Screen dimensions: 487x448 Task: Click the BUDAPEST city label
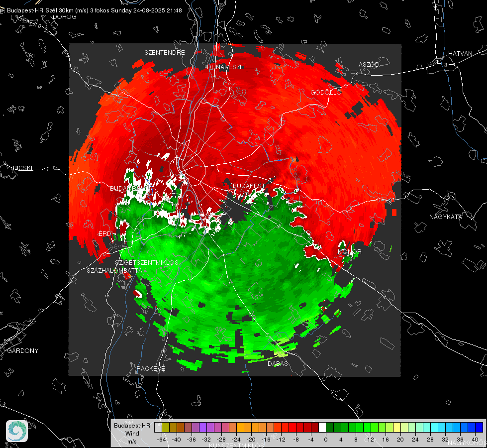(x=249, y=186)
